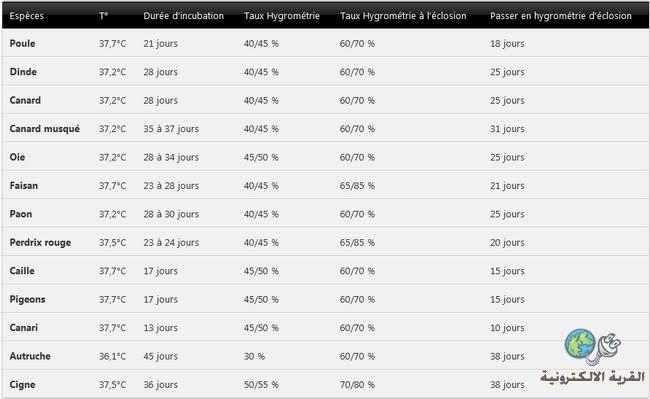This screenshot has width=650, height=399.
Task: Click the Canard musqué row label
Action: click(x=45, y=129)
